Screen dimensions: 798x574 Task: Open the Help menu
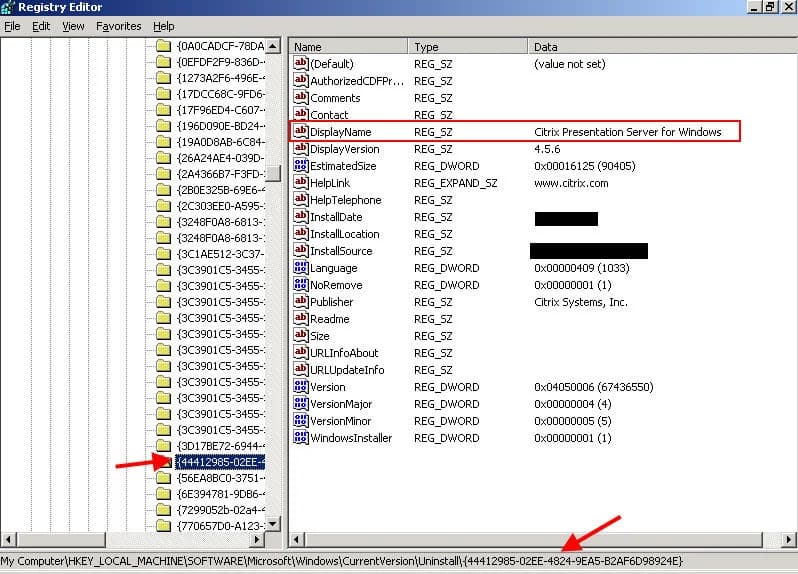163,26
